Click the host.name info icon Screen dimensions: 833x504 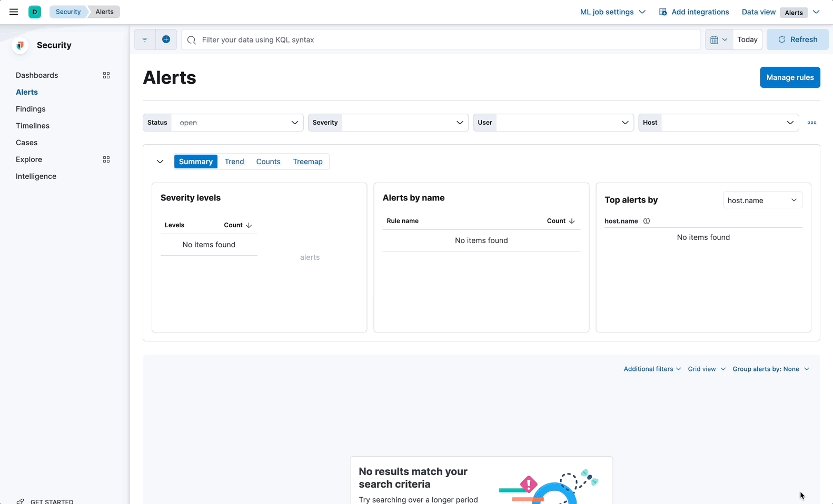tap(647, 221)
